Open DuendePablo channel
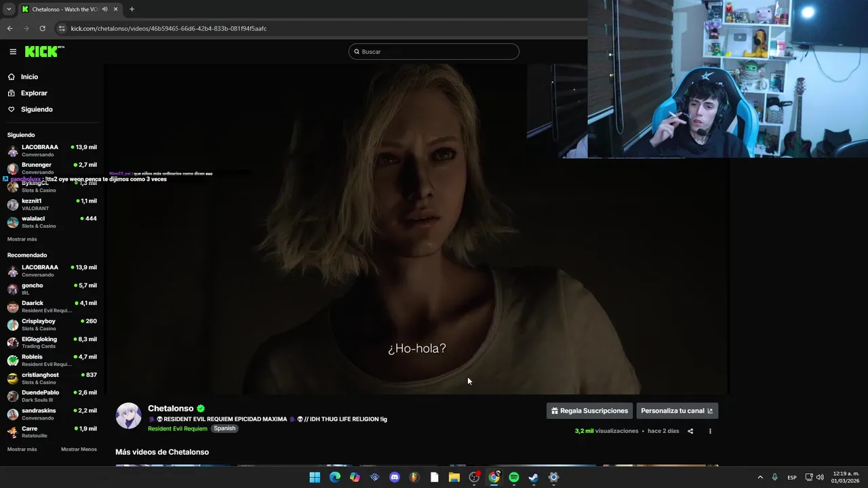The width and height of the screenshot is (868, 488). coord(52,396)
